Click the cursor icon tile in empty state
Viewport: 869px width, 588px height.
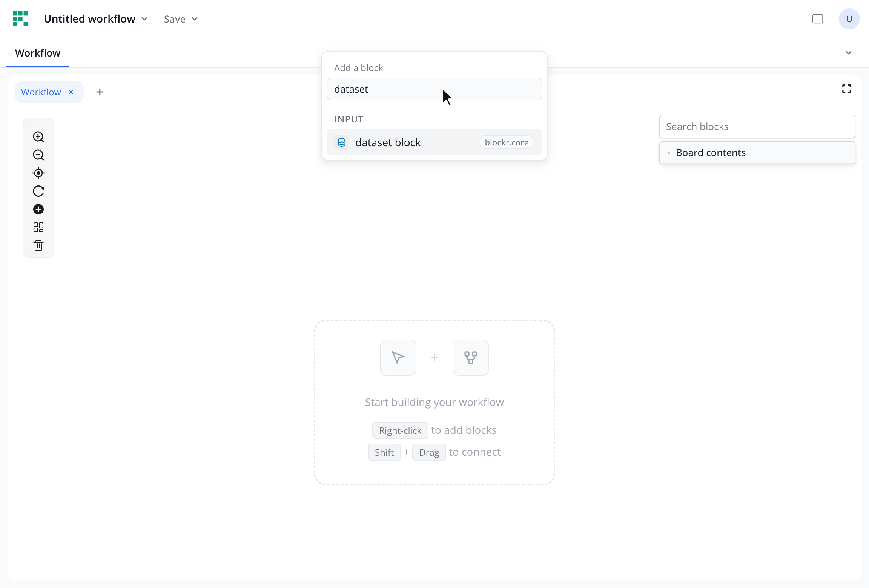pos(398,358)
